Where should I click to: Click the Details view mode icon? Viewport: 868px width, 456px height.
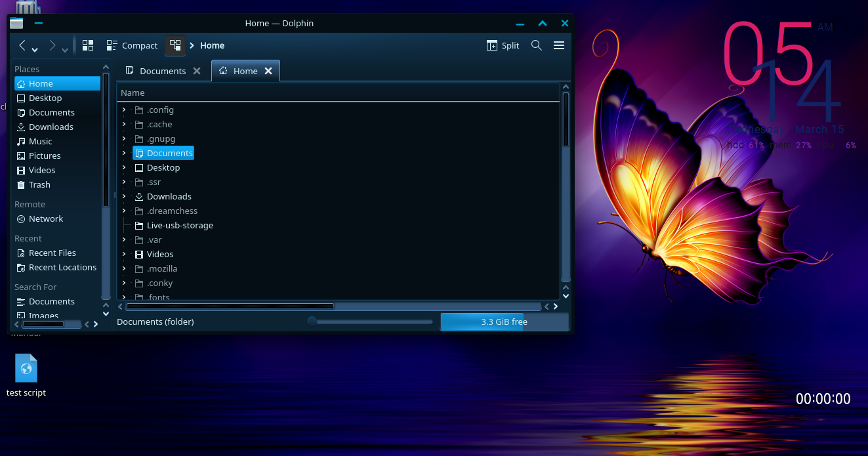coord(175,45)
